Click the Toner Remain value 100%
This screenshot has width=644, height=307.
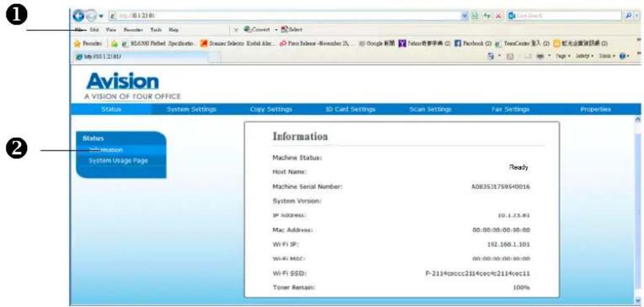click(x=521, y=287)
